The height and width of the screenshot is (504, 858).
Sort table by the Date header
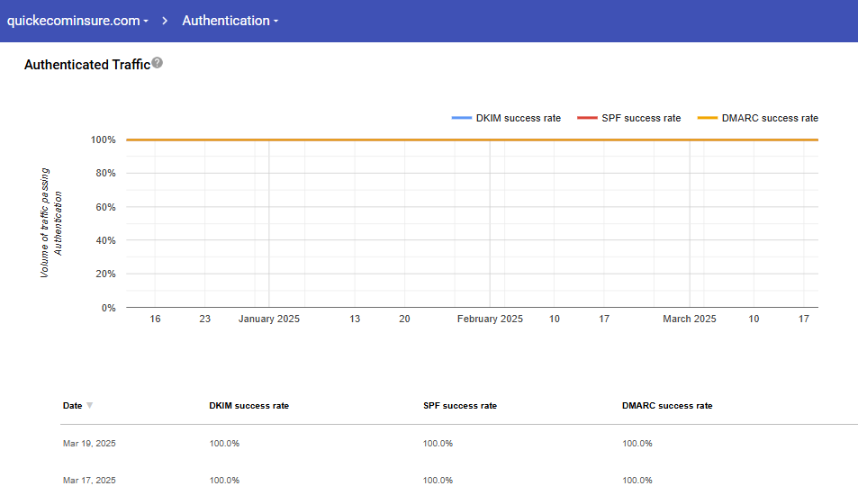point(72,406)
